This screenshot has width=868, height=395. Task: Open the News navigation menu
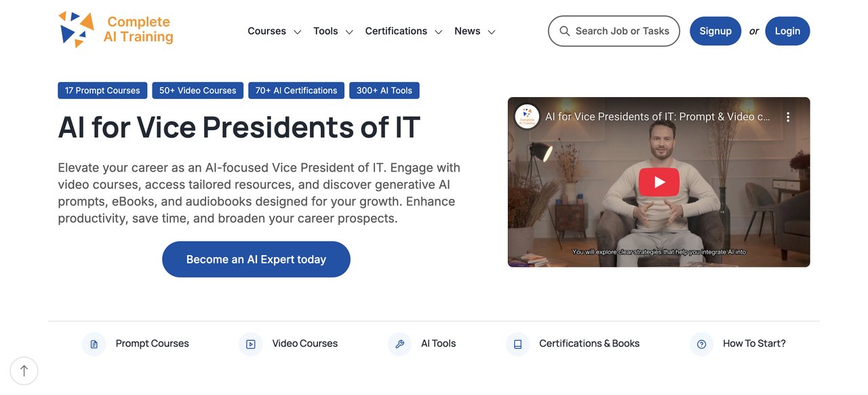tap(474, 31)
